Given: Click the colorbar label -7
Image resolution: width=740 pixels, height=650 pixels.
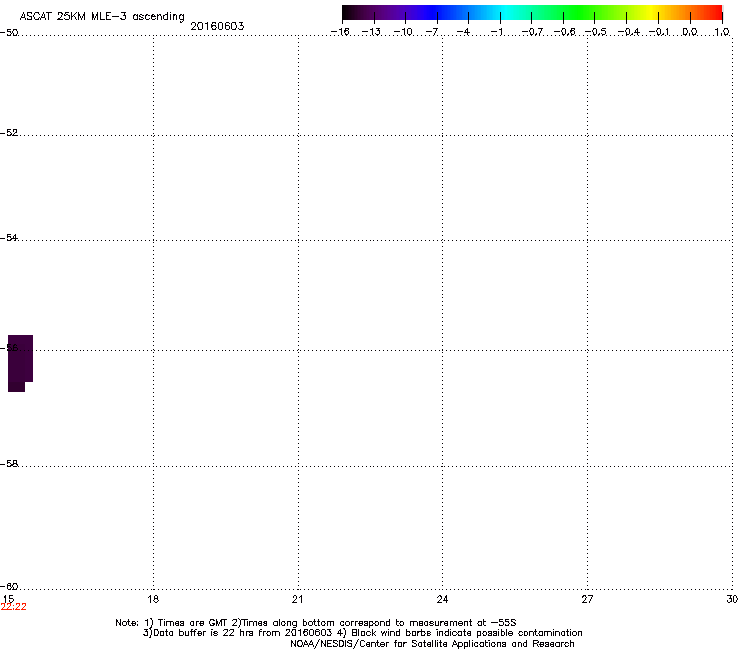Looking at the screenshot, I should click(432, 32).
